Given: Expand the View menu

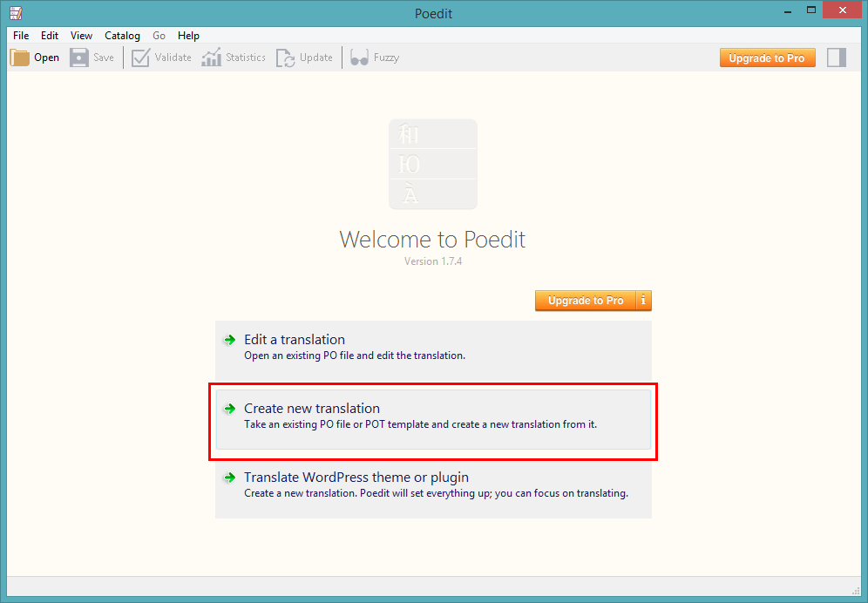Looking at the screenshot, I should coord(81,36).
